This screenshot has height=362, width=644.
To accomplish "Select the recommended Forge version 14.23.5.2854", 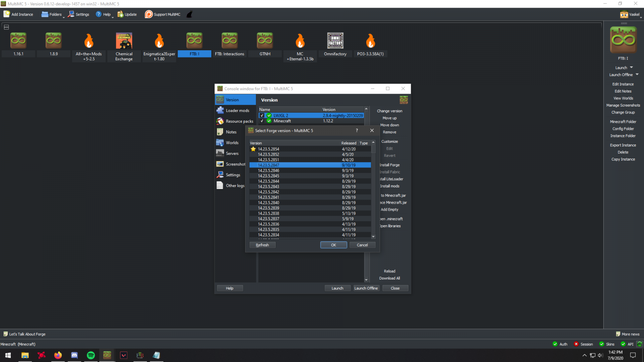I will pyautogui.click(x=310, y=149).
